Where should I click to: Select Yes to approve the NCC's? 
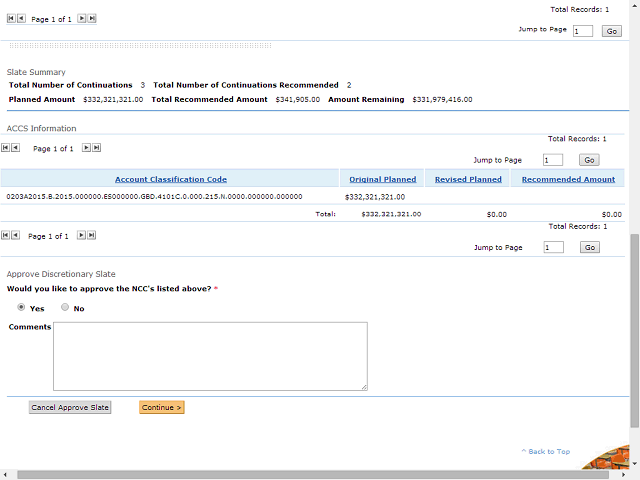[x=21, y=307]
